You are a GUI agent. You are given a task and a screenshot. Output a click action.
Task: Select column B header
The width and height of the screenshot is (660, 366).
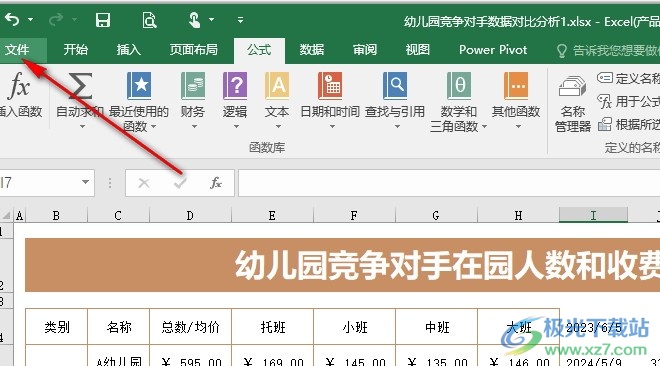pos(56,216)
